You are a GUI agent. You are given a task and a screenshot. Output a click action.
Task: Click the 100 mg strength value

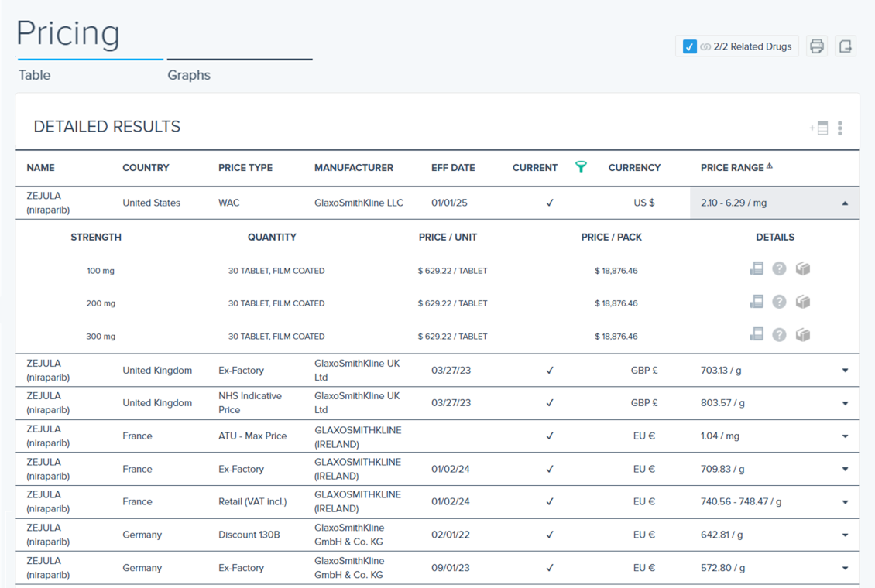coord(101,270)
